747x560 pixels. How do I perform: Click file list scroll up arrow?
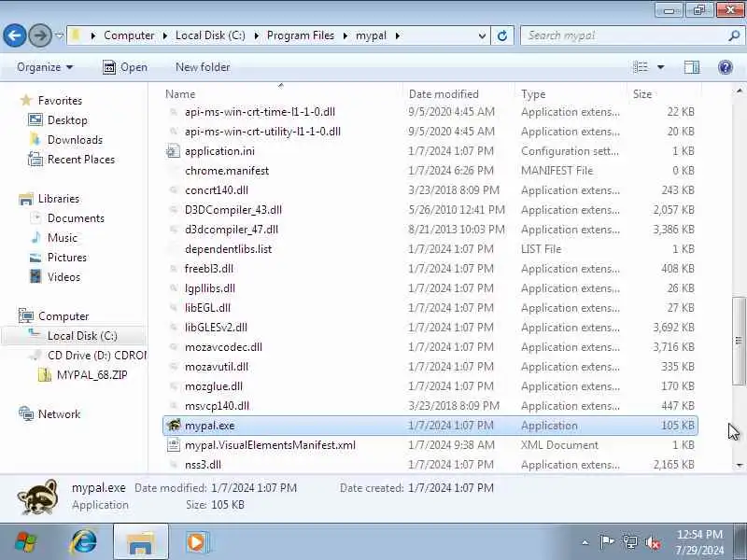739,91
